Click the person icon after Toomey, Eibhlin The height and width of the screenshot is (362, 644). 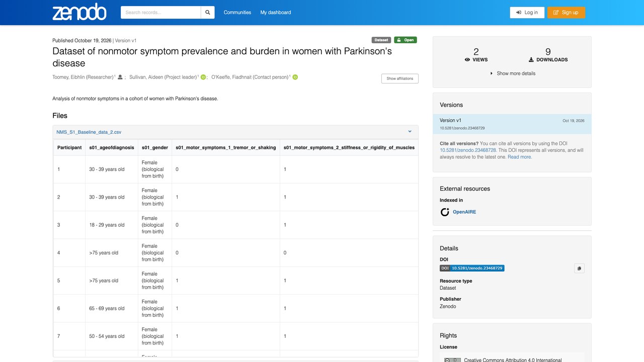coord(120,77)
